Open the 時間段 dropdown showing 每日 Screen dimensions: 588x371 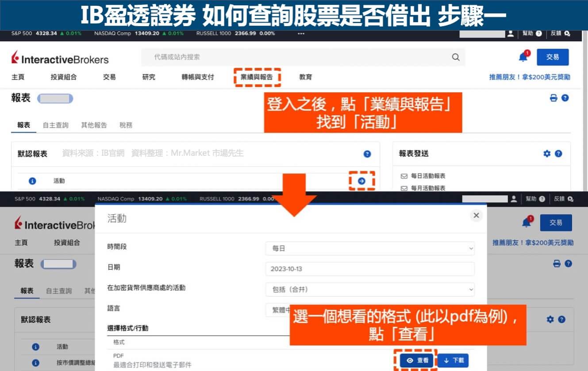(x=370, y=248)
